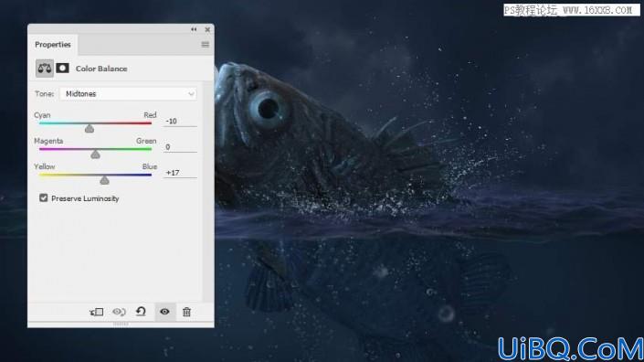Uncheck Preserve Luminosity checkbox
This screenshot has width=644, height=362.
(44, 198)
